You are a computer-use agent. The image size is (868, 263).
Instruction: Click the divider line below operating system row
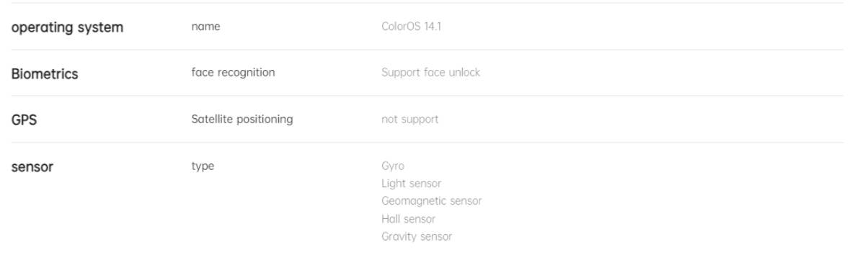(x=426, y=50)
